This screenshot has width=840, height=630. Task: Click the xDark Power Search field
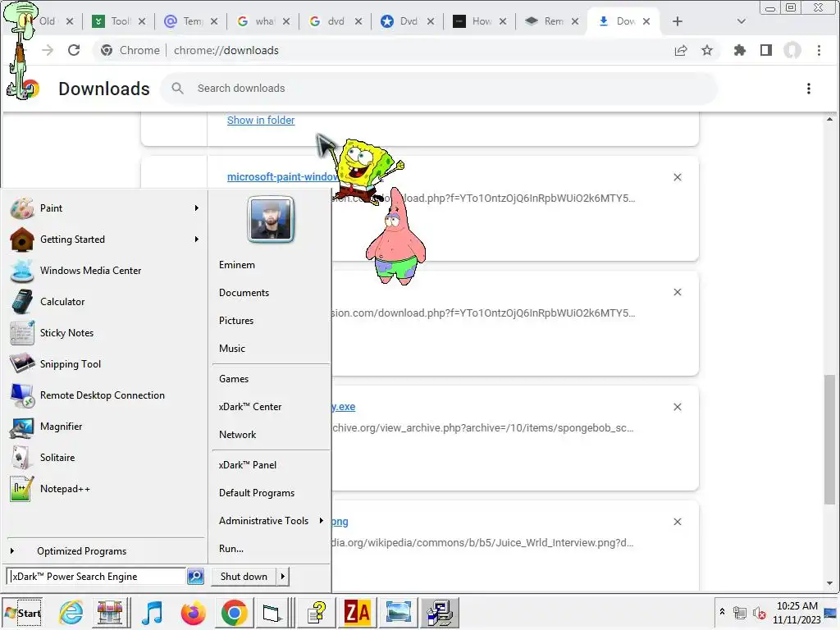pos(97,577)
